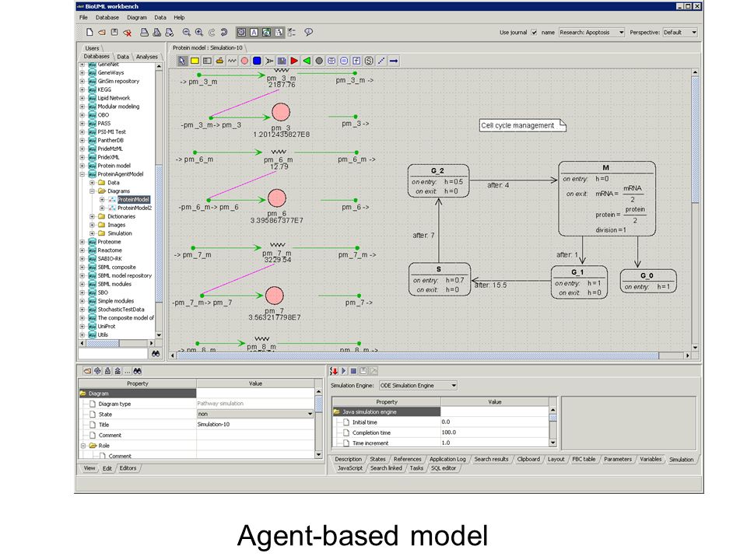Image resolution: width=747 pixels, height=560 pixels.
Task: Open the Database menu
Action: (x=107, y=18)
